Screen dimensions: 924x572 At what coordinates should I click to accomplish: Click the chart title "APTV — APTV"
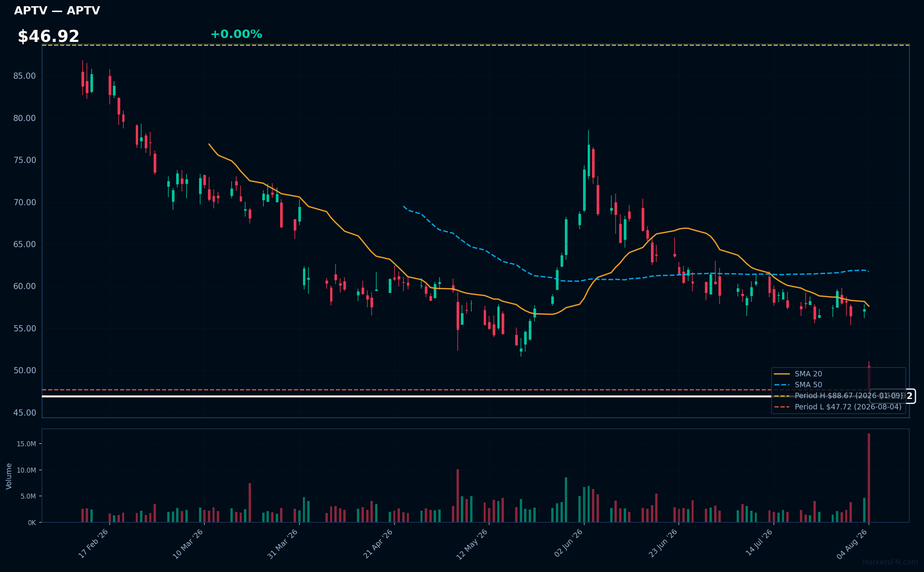[x=57, y=10]
